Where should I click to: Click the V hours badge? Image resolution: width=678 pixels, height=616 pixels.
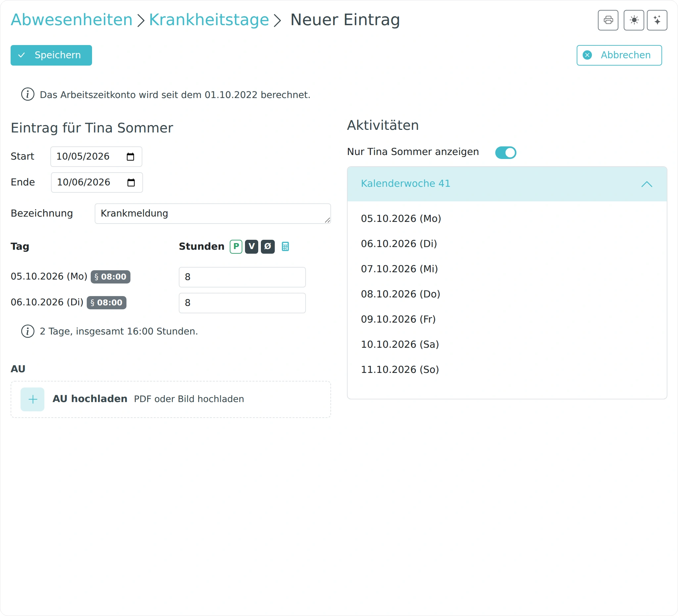pyautogui.click(x=252, y=247)
